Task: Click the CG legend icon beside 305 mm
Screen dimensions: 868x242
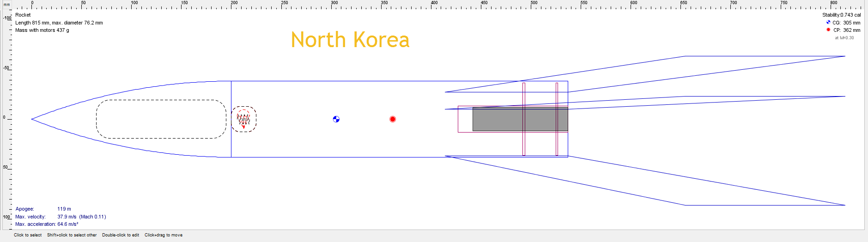Action: (x=828, y=22)
